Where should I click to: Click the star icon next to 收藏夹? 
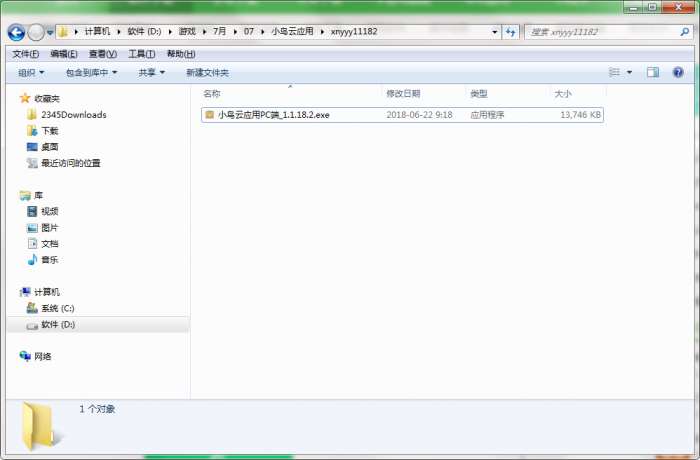pyautogui.click(x=25, y=98)
